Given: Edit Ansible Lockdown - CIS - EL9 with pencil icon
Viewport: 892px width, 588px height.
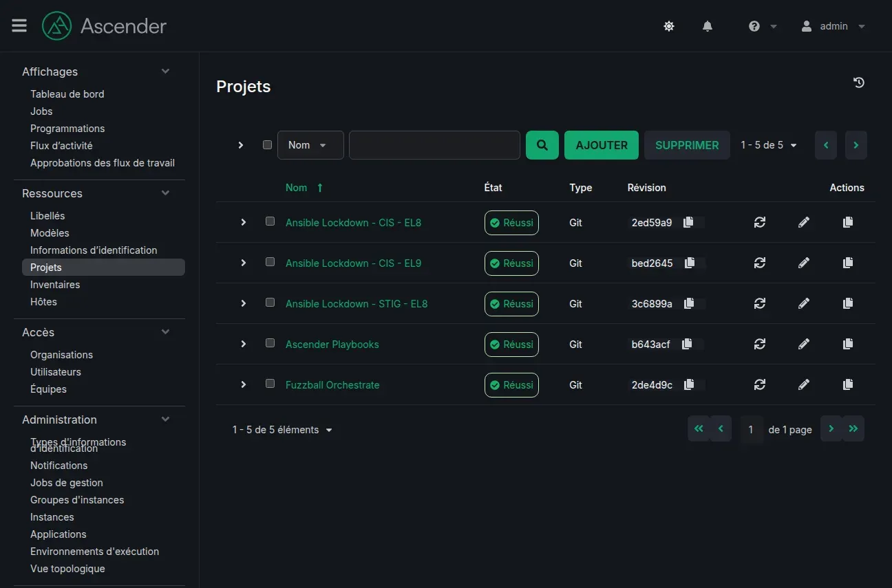Looking at the screenshot, I should point(804,263).
